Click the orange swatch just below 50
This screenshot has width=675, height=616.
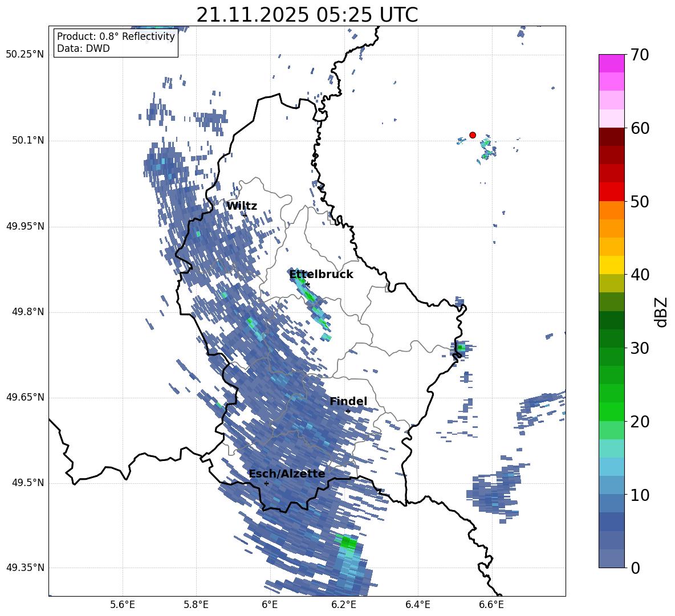(611, 210)
